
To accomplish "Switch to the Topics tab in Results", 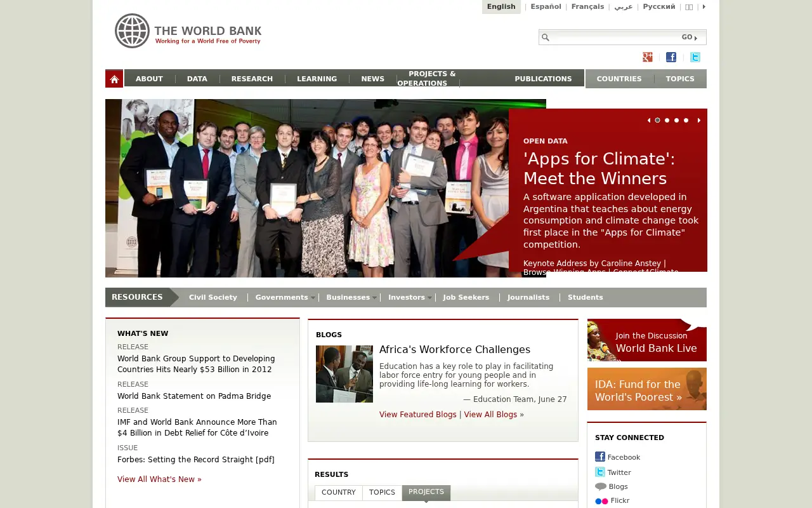I will [x=382, y=493].
